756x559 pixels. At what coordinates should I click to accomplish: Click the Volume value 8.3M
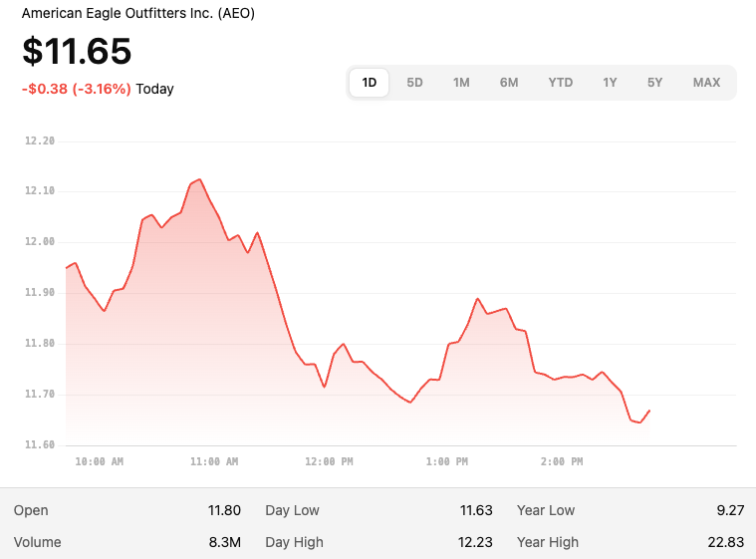225,542
